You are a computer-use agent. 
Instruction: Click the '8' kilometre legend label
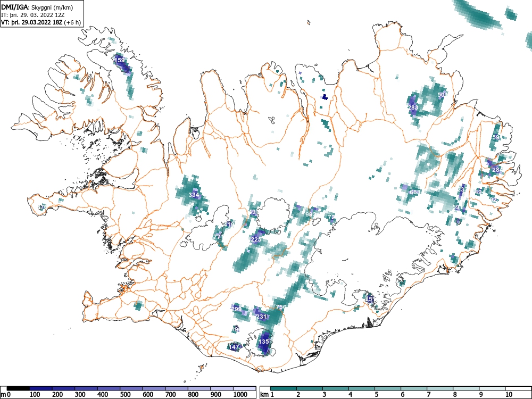pos(455,395)
